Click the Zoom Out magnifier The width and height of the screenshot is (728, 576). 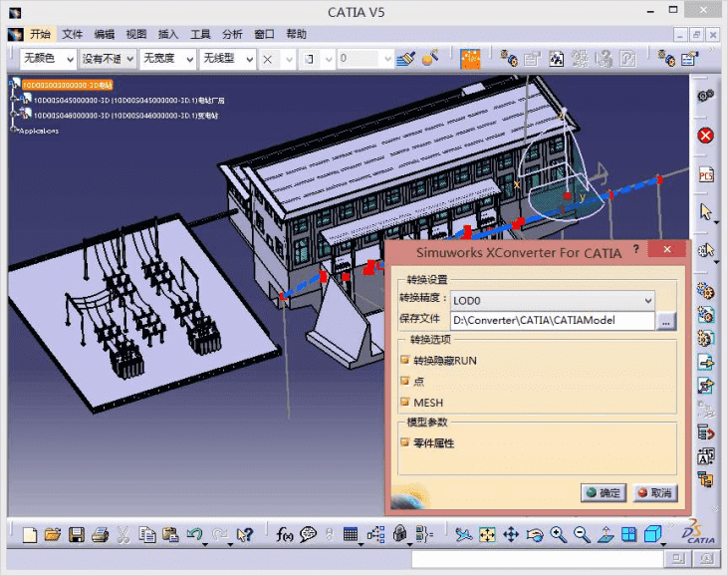pos(582,535)
